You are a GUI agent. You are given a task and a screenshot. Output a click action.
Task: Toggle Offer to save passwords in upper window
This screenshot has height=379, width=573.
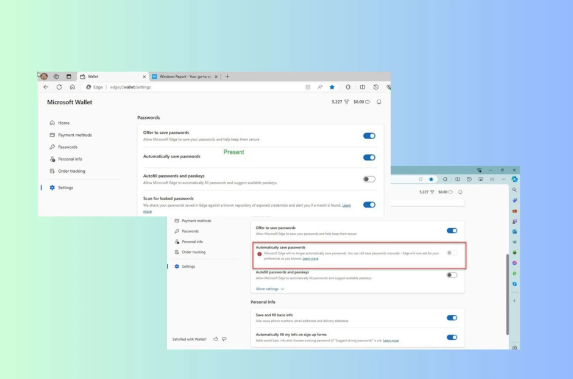click(x=369, y=136)
